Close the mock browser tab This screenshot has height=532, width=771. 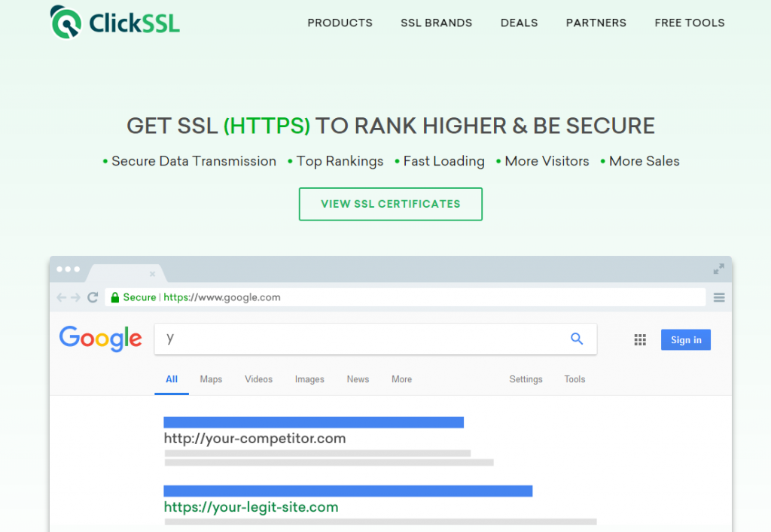click(x=152, y=274)
